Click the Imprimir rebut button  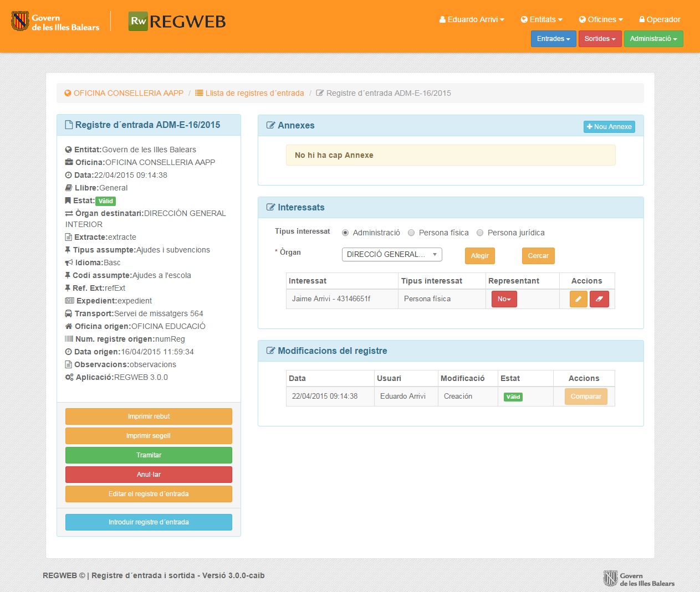click(149, 416)
